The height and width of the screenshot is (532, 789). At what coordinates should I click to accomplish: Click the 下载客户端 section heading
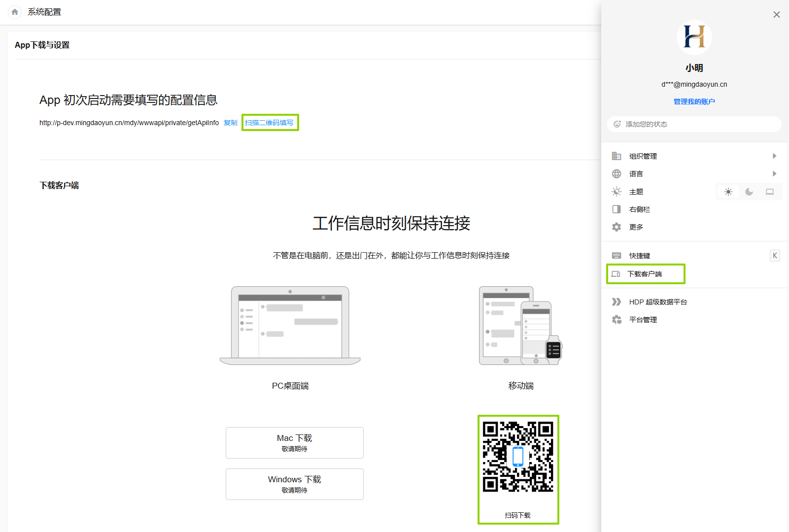59,185
